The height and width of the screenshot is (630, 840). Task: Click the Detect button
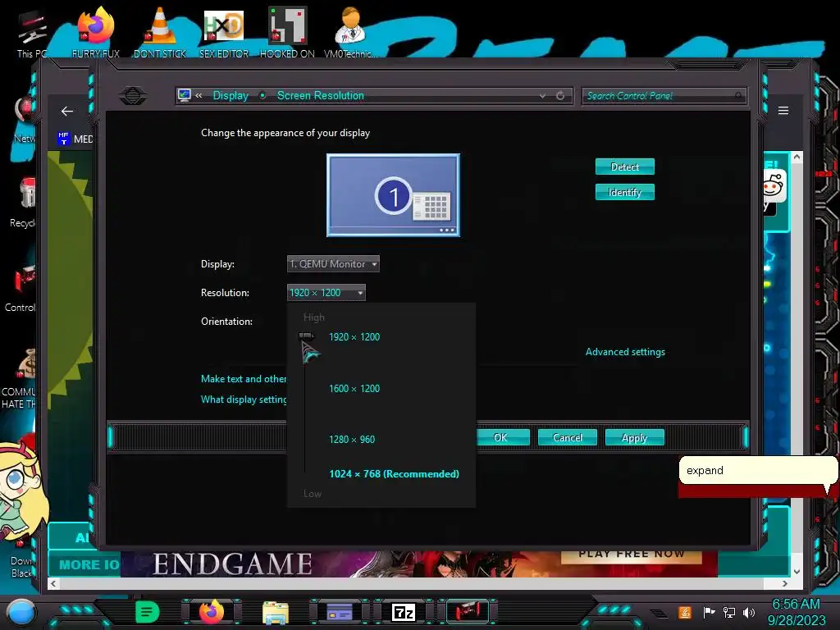(x=624, y=167)
